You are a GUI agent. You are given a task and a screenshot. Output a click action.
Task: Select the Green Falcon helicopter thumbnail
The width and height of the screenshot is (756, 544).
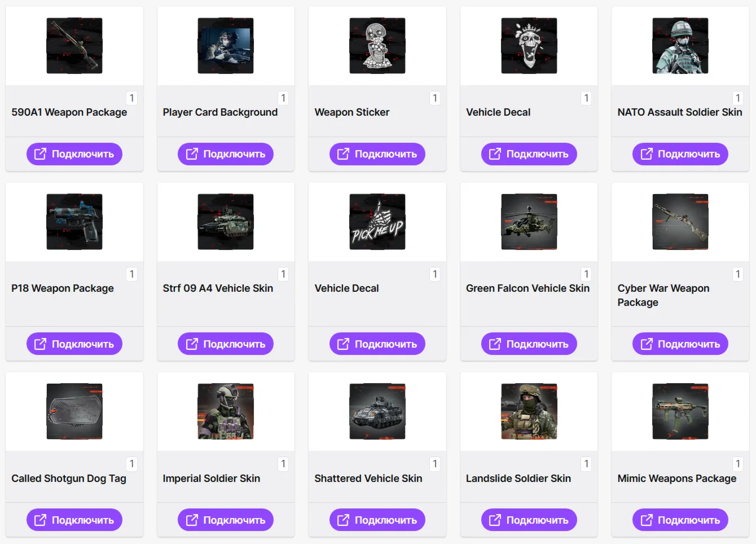coord(529,222)
